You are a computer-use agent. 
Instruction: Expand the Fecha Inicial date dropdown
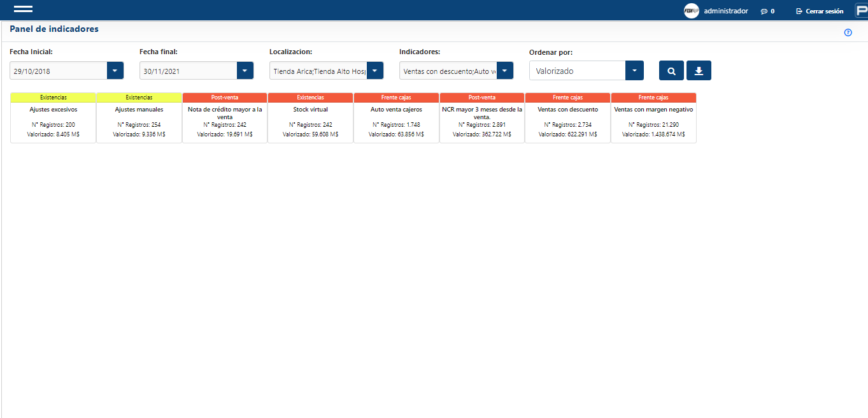[115, 71]
